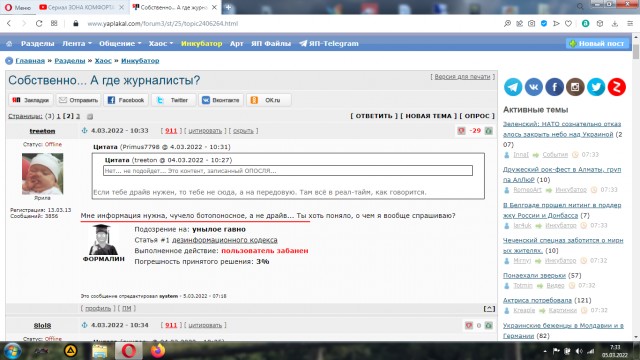Hide treeton post with скрыть link
The width and height of the screenshot is (640, 360).
point(243,131)
